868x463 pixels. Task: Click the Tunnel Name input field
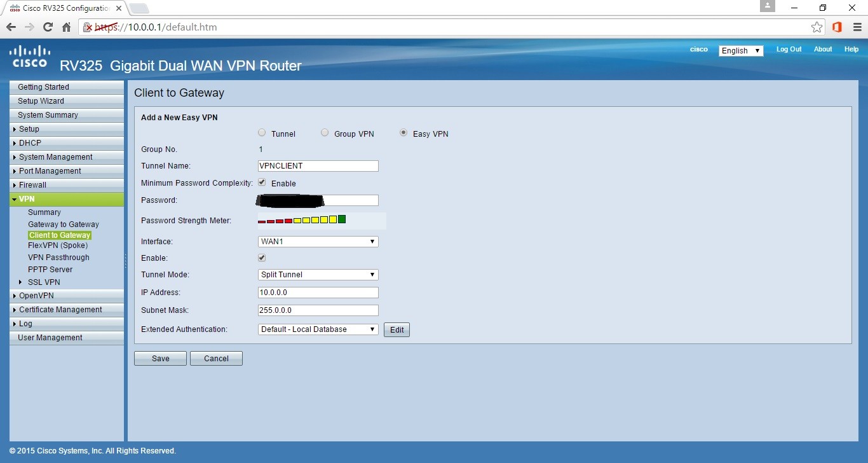point(318,166)
